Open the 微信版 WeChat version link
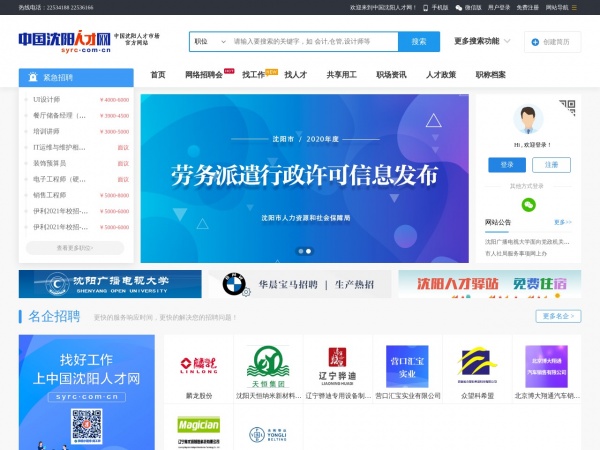Screen dimensions: 600x450 click(468, 8)
